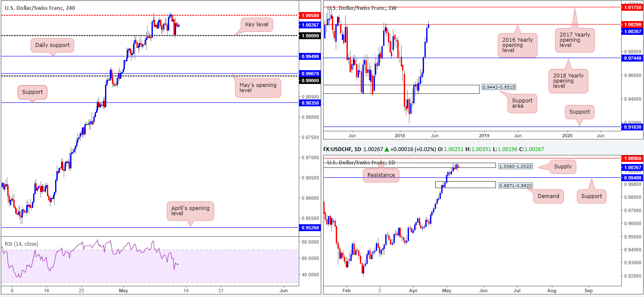Click the weekly 1.01750 red price label

click(632, 7)
